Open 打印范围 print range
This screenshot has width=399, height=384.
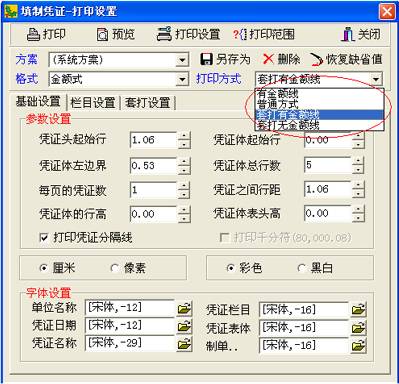(264, 34)
